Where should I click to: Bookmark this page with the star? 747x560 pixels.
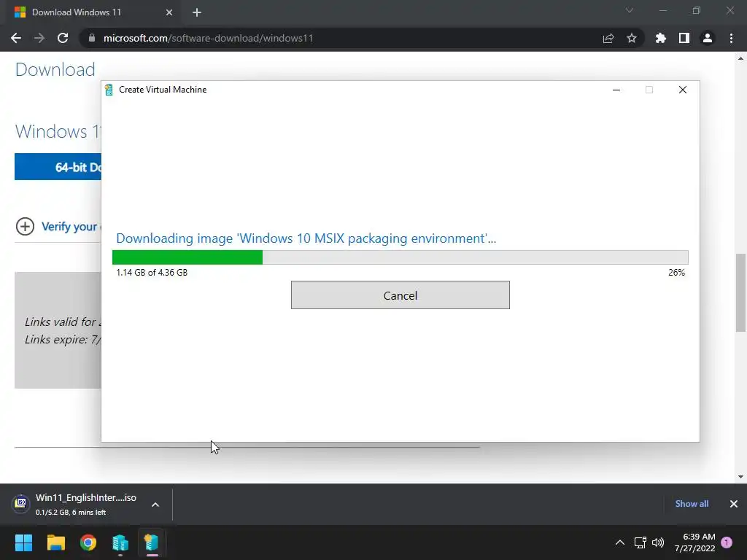click(x=632, y=38)
